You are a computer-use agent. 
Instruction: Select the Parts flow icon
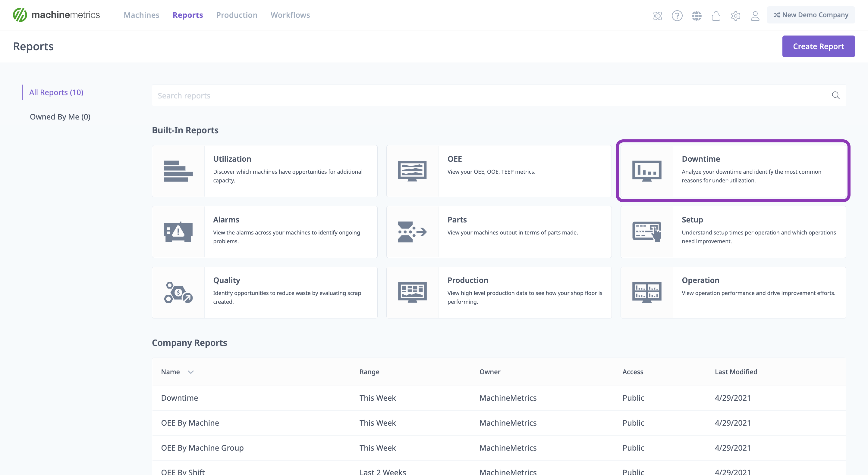(412, 231)
